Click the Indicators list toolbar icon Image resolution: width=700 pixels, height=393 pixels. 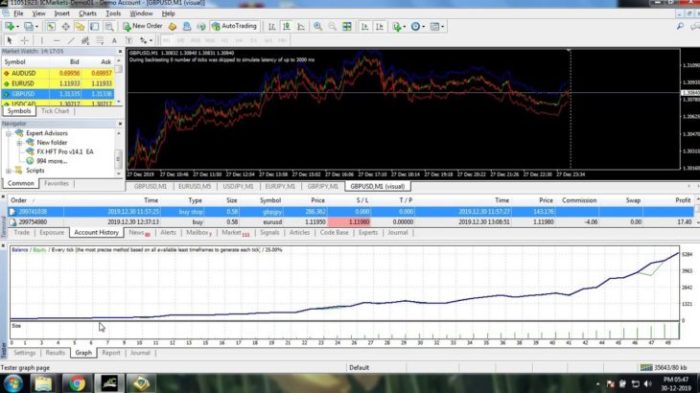point(396,26)
